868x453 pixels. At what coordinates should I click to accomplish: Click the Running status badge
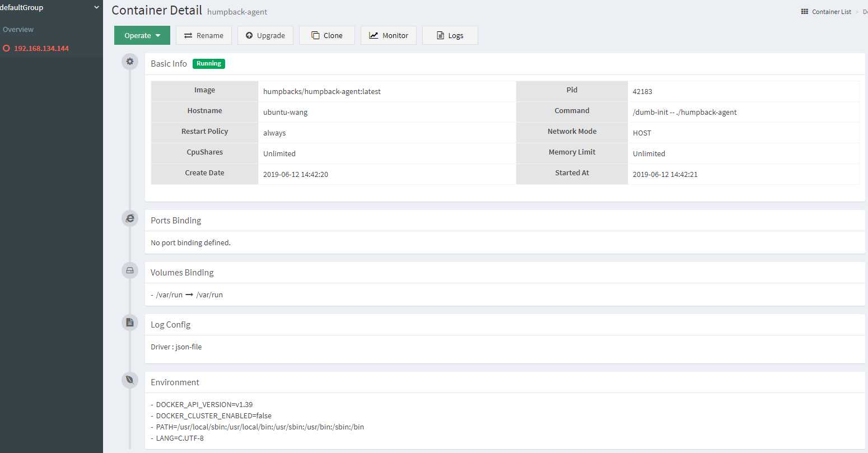[209, 64]
